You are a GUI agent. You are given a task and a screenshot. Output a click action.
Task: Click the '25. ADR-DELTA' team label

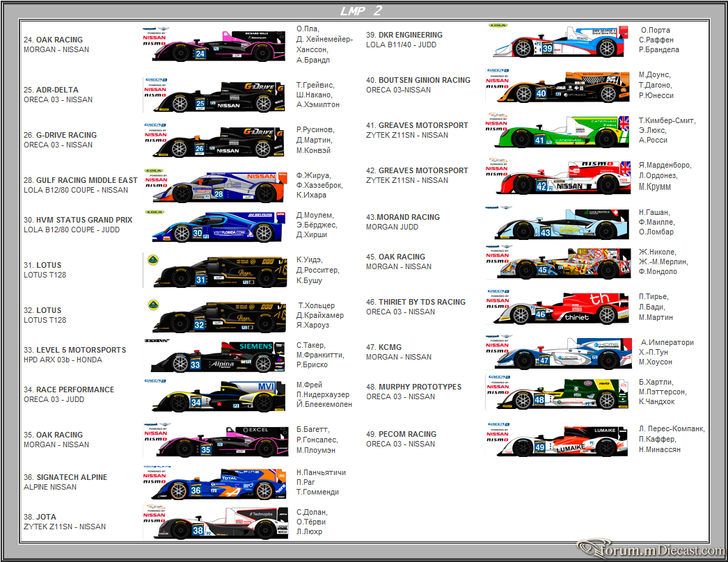pos(51,90)
